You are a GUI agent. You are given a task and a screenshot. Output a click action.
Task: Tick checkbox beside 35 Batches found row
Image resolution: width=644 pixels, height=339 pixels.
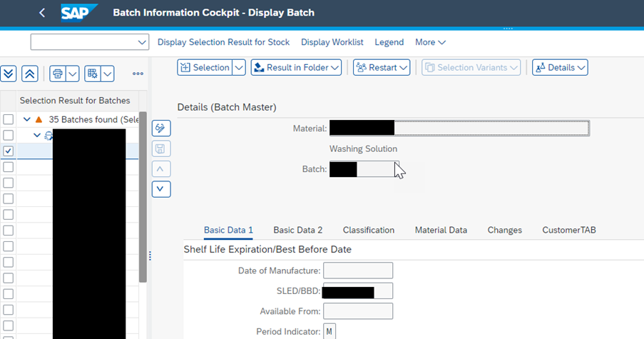[8, 119]
